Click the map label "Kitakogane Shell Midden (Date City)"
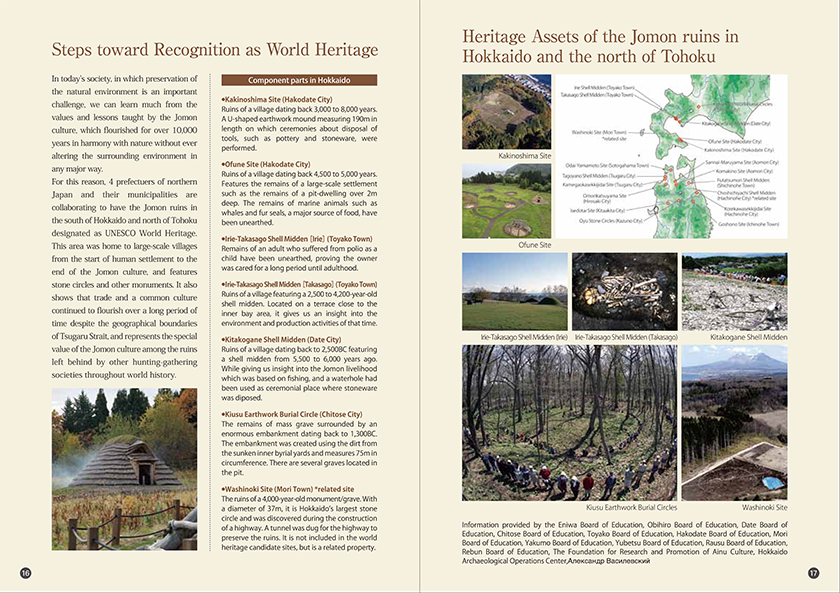Viewport: 840px width, 593px height. [x=736, y=123]
